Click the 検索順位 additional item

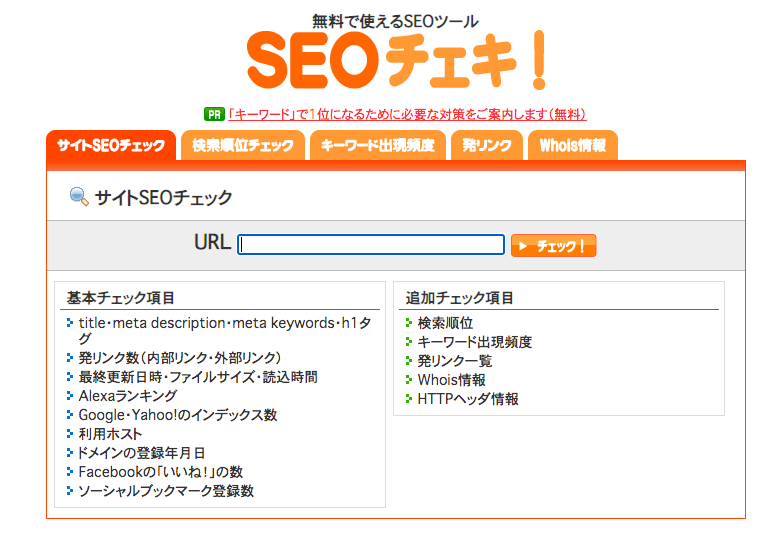point(445,323)
